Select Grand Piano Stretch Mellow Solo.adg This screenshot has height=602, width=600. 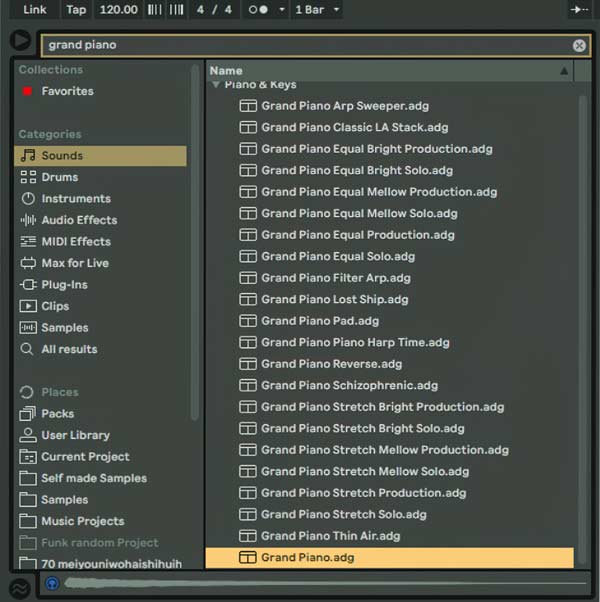390,471
